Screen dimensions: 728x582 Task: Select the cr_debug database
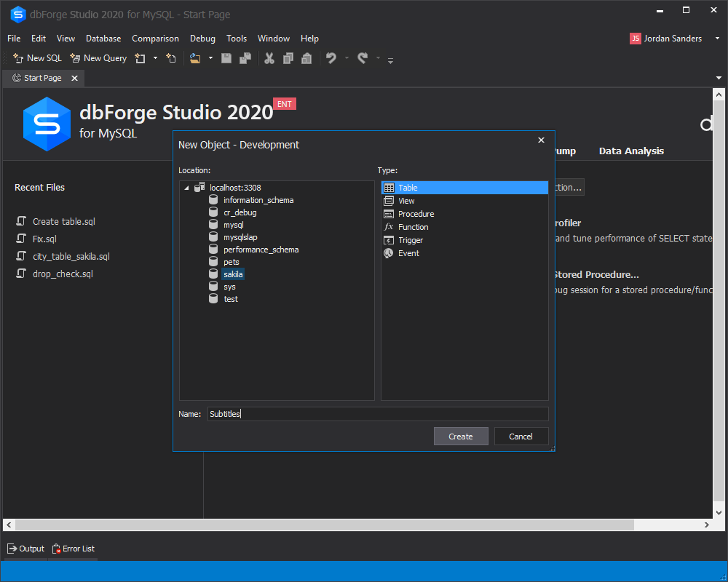pyautogui.click(x=240, y=212)
